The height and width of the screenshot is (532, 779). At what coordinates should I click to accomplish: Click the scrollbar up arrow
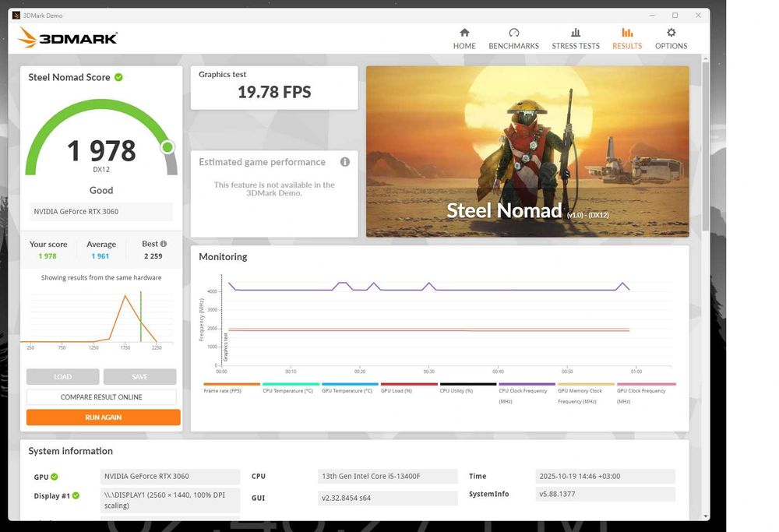(706, 58)
